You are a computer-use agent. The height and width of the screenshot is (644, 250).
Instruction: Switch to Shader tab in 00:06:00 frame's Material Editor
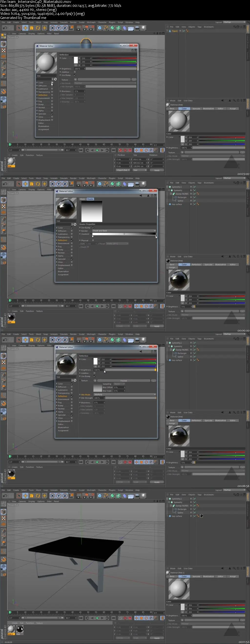point(90,199)
